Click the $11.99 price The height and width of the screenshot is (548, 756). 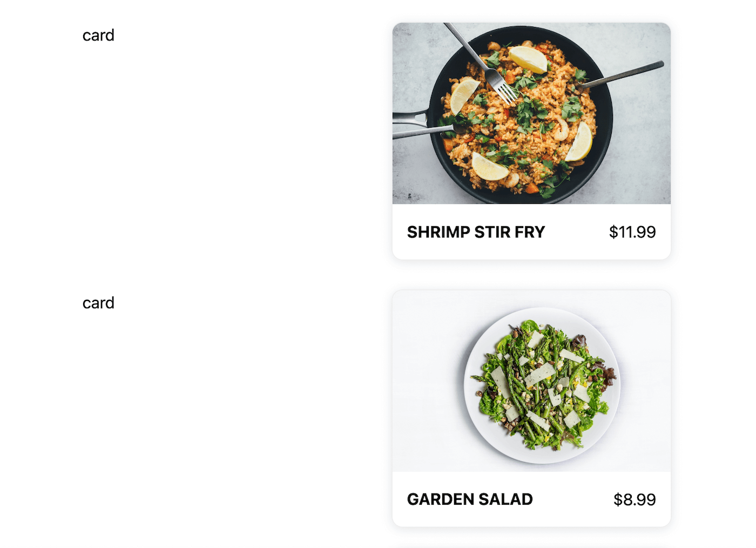coord(632,232)
